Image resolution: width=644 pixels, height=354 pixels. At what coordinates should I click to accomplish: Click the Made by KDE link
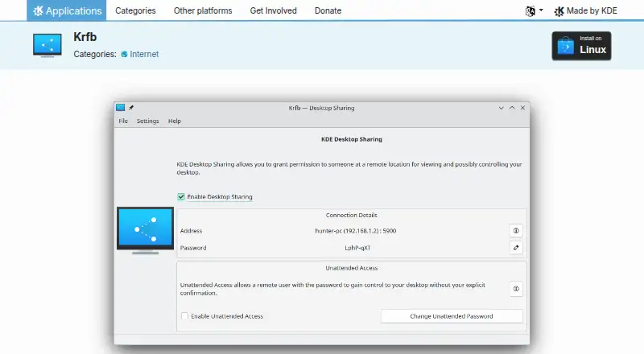(586, 10)
